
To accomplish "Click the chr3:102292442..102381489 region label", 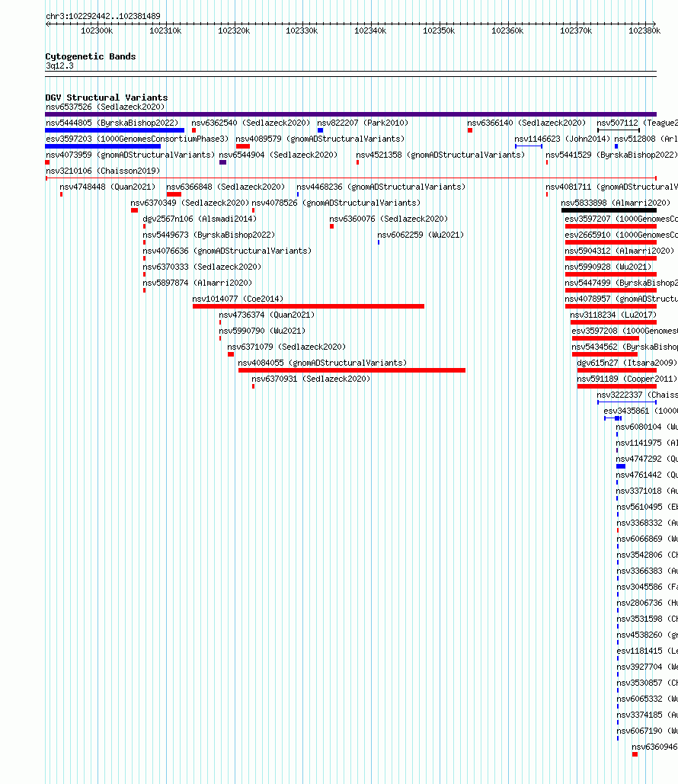I will [x=103, y=16].
